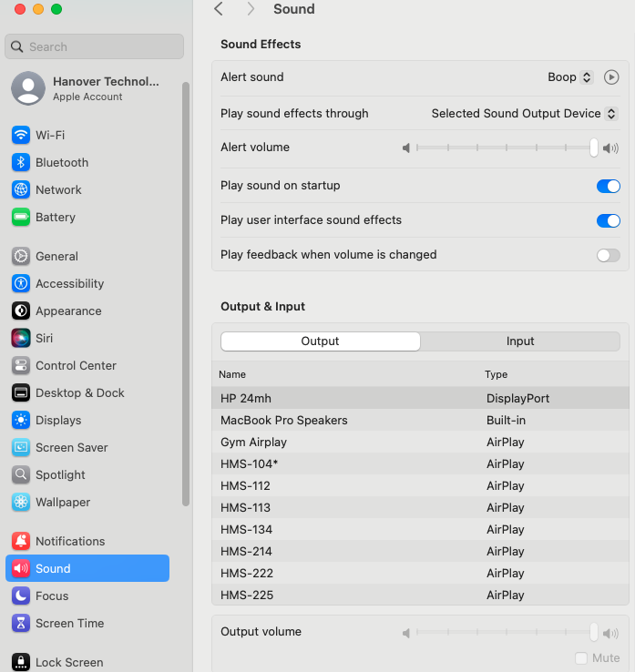Select the Spotlight icon

point(21,474)
